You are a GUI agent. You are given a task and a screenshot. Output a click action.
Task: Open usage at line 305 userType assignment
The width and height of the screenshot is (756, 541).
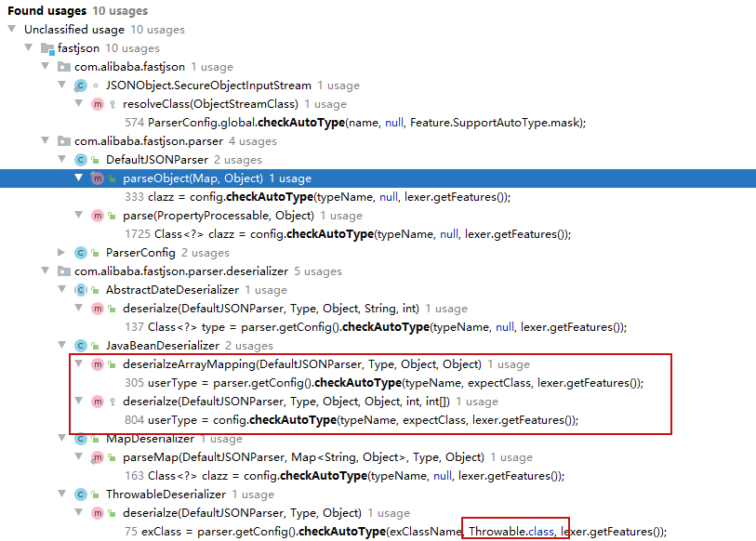[384, 383]
